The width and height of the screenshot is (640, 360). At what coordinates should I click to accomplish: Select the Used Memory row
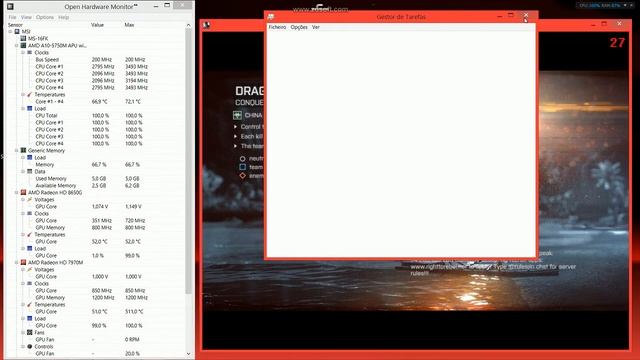(96, 178)
